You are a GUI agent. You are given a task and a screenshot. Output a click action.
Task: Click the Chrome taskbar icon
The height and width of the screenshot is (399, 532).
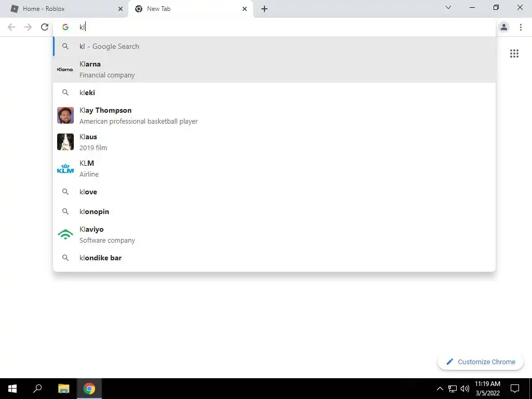89,389
